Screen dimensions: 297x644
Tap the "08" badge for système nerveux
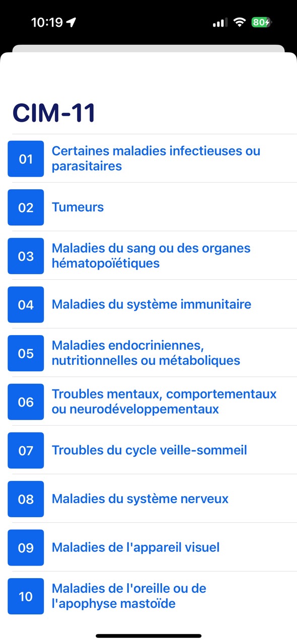[x=26, y=499]
